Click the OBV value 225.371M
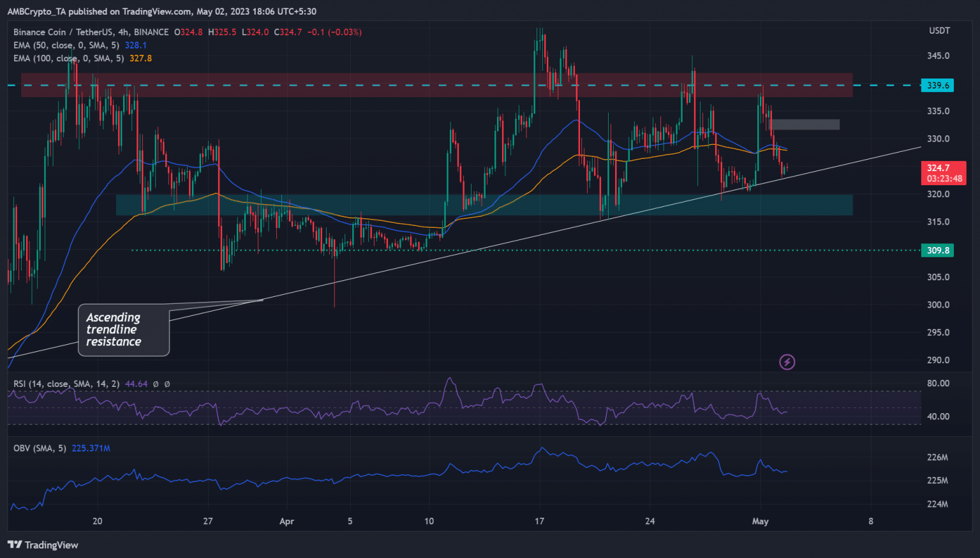Viewport: 980px width, 558px height. (x=91, y=448)
